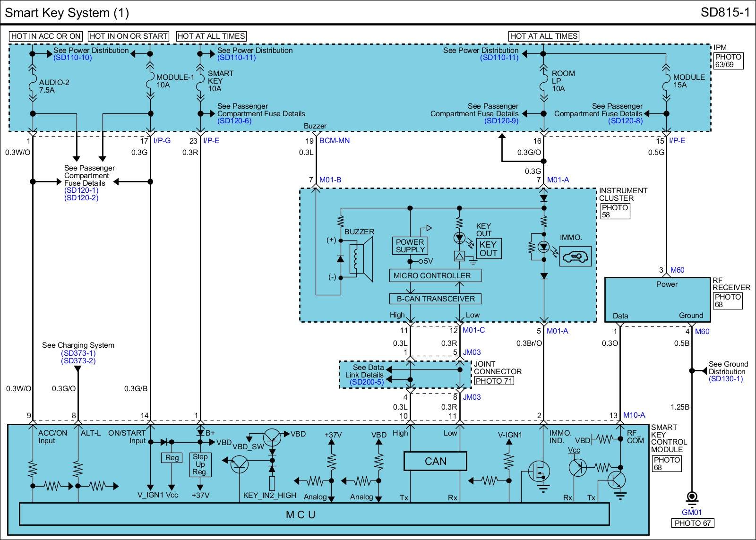Click the MODULE 15A fuse symbol
756x540 pixels.
[666, 81]
